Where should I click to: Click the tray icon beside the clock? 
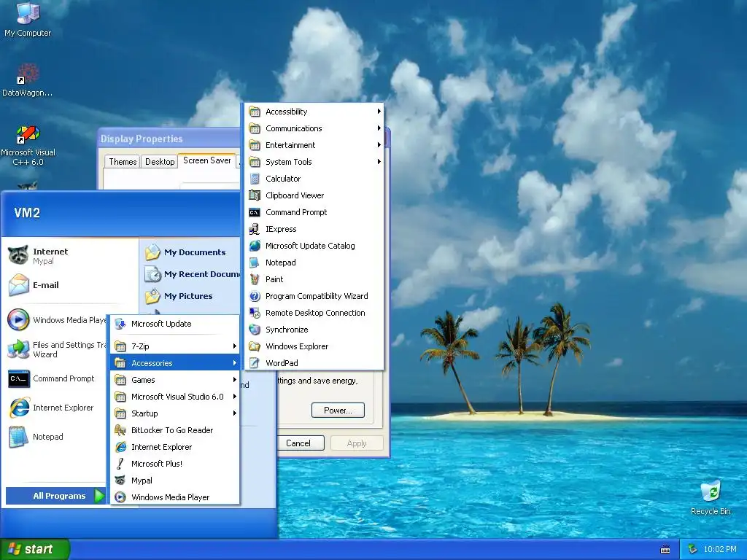tap(693, 550)
